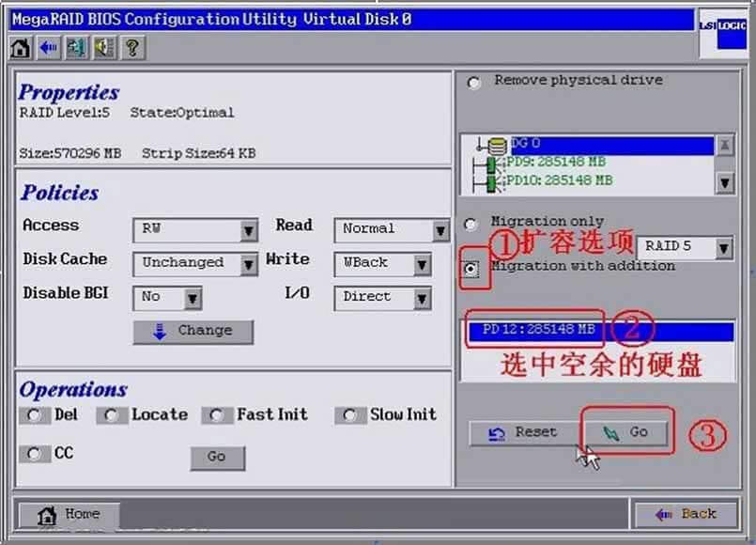Open the Access policy dropdown
This screenshot has width=756, height=545.
coord(248,230)
